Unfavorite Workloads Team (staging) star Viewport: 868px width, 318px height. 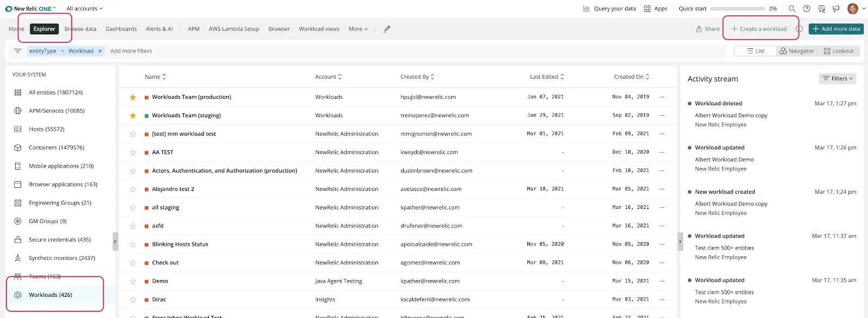click(132, 116)
